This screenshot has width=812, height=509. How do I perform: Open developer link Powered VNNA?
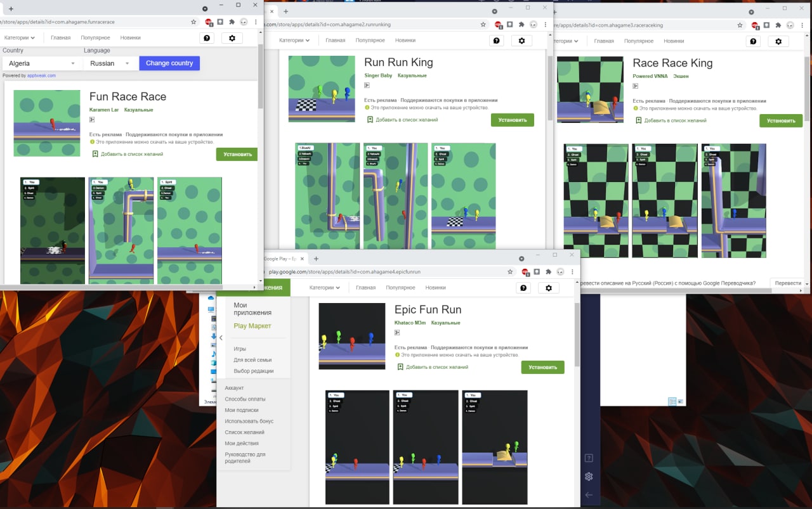point(650,76)
